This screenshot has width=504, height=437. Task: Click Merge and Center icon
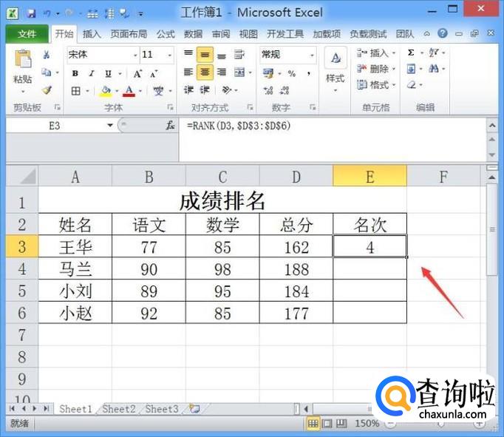tap(239, 72)
